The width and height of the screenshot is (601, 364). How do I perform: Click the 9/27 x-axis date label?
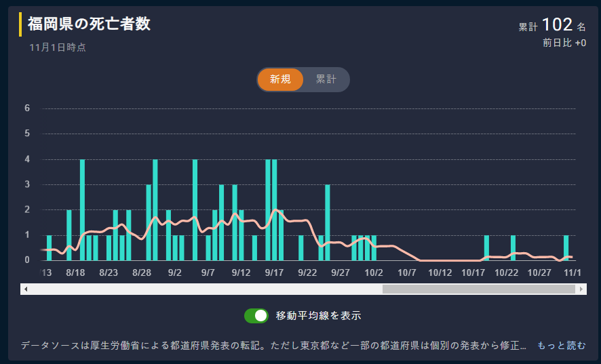[x=341, y=272]
